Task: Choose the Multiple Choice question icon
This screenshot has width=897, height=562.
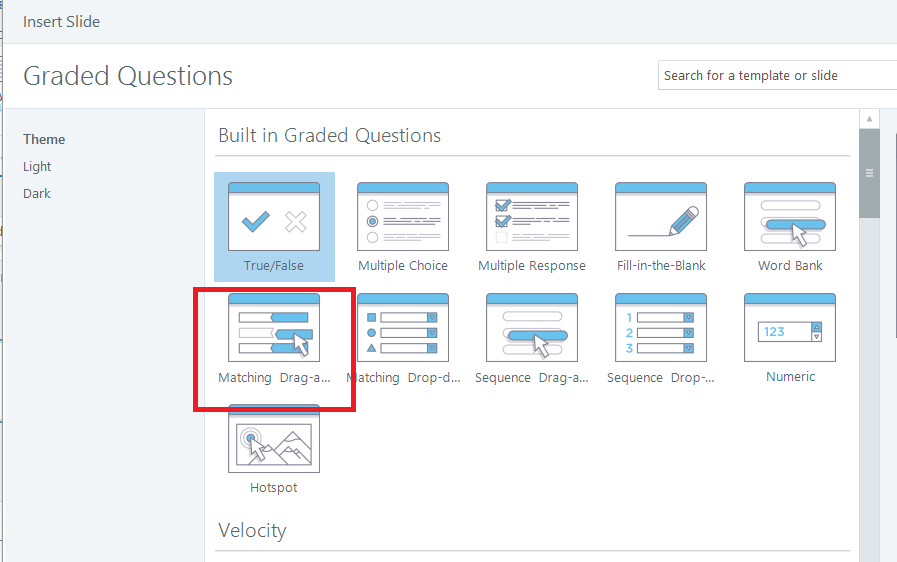Action: coord(403,216)
